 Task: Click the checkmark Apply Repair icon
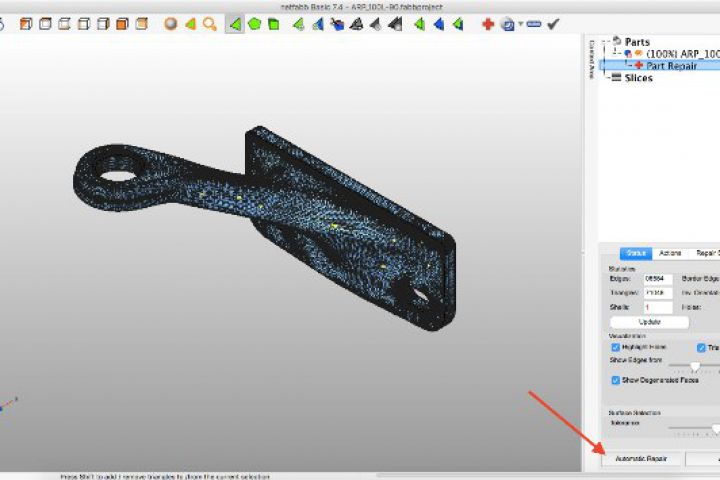553,24
